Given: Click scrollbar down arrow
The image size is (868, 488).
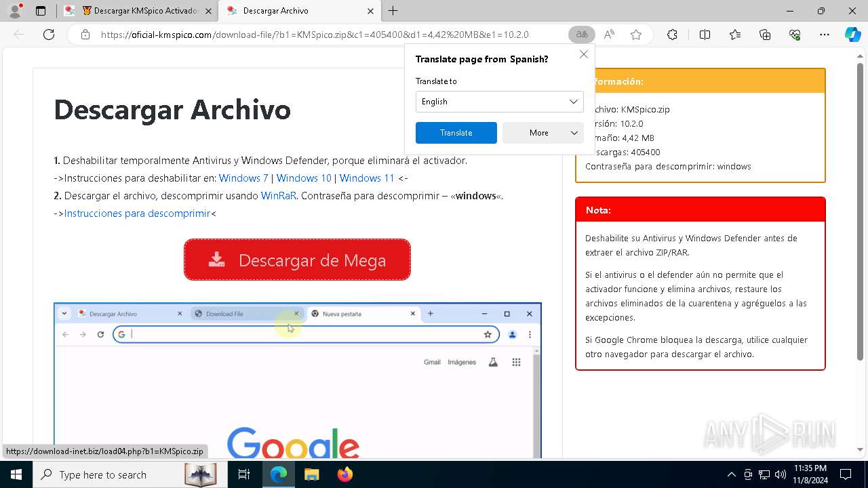Looking at the screenshot, I should click(860, 451).
